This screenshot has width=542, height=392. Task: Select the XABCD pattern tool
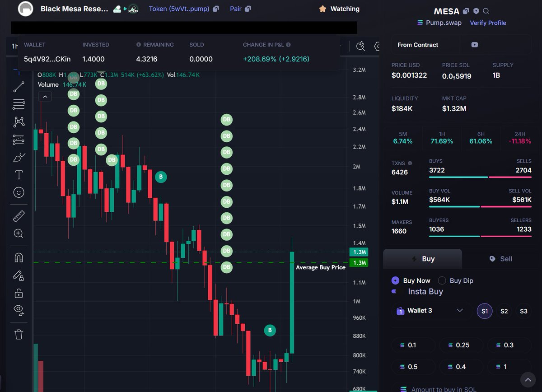pos(19,122)
